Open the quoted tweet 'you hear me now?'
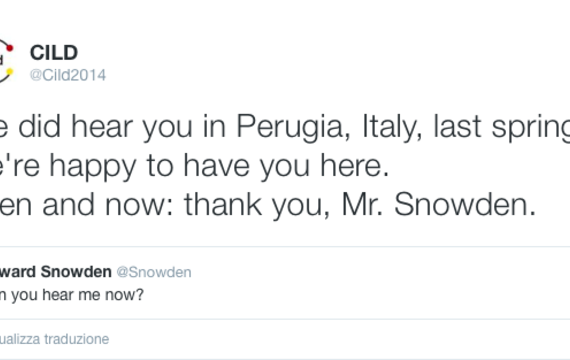This screenshot has height=360, width=570. tap(72, 295)
